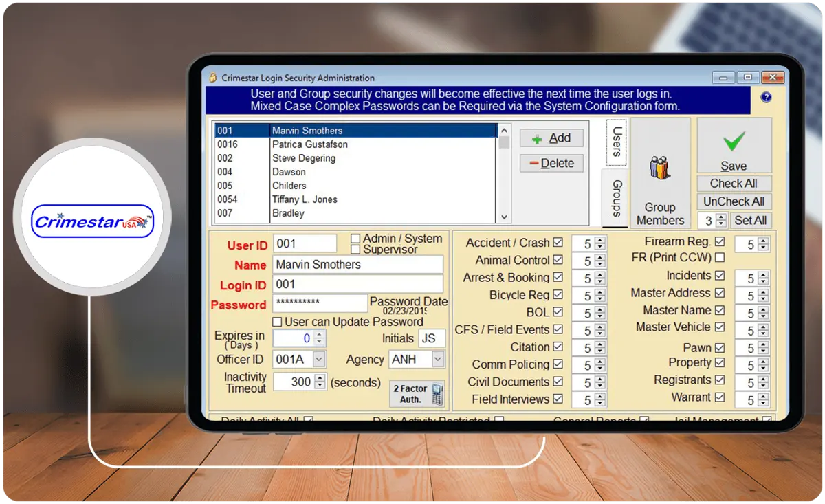Toggle the CFS / Field Events checkbox
The image size is (825, 504).
click(x=558, y=329)
